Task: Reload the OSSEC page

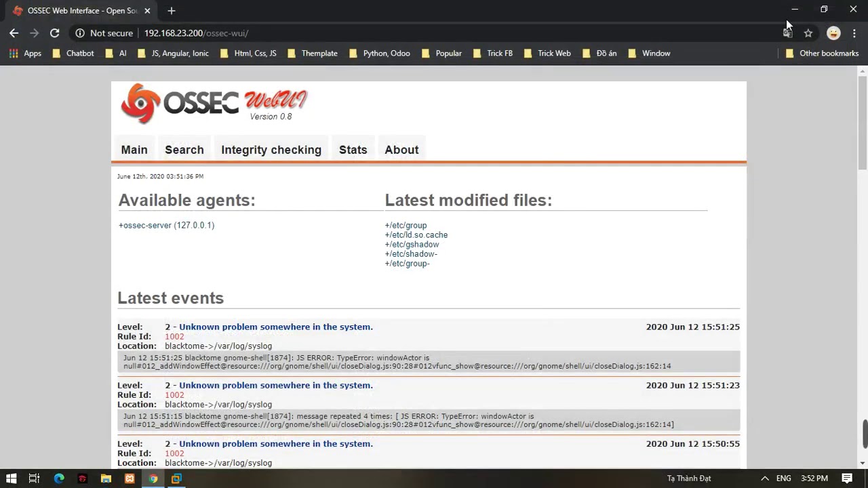Action: [x=54, y=33]
